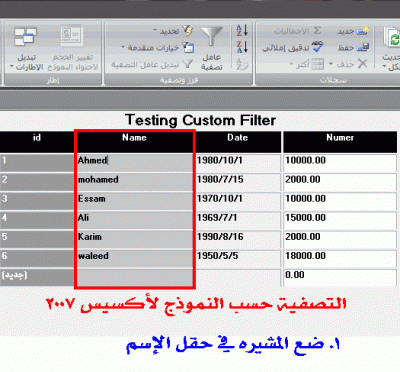This screenshot has height=372, width=400.
Task: Click the Testing Custom Filter form title
Action: [200, 120]
